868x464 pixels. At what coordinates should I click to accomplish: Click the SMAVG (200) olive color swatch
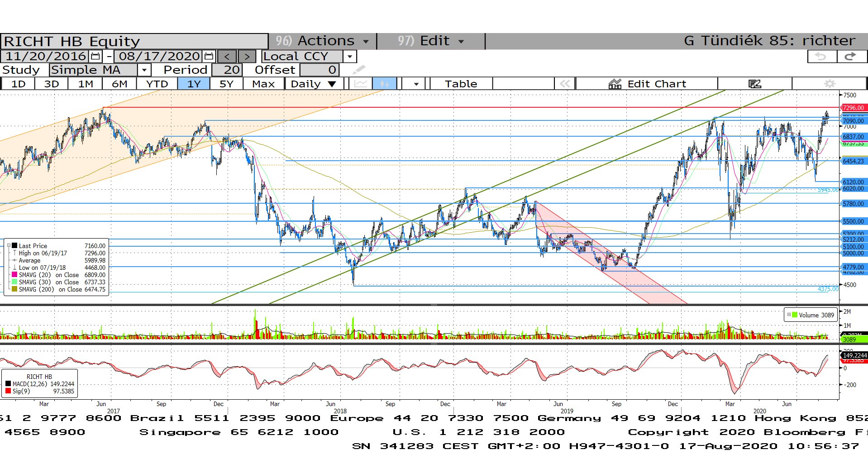pyautogui.click(x=14, y=289)
